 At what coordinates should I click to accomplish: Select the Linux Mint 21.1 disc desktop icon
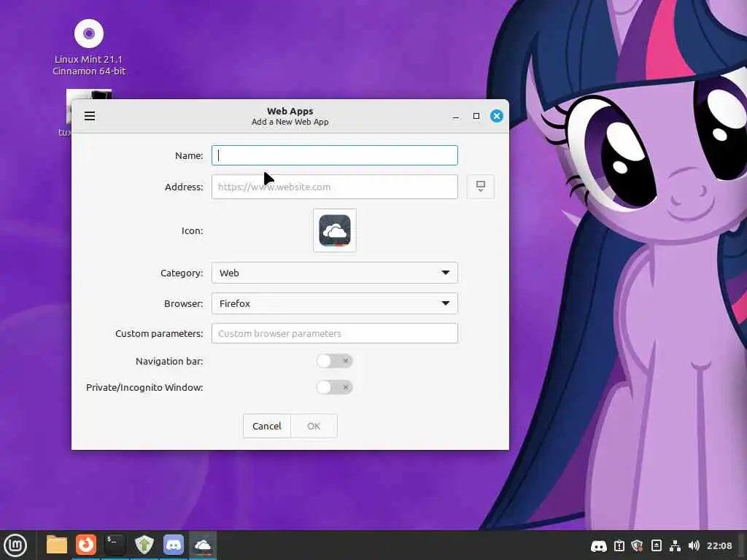pyautogui.click(x=89, y=47)
